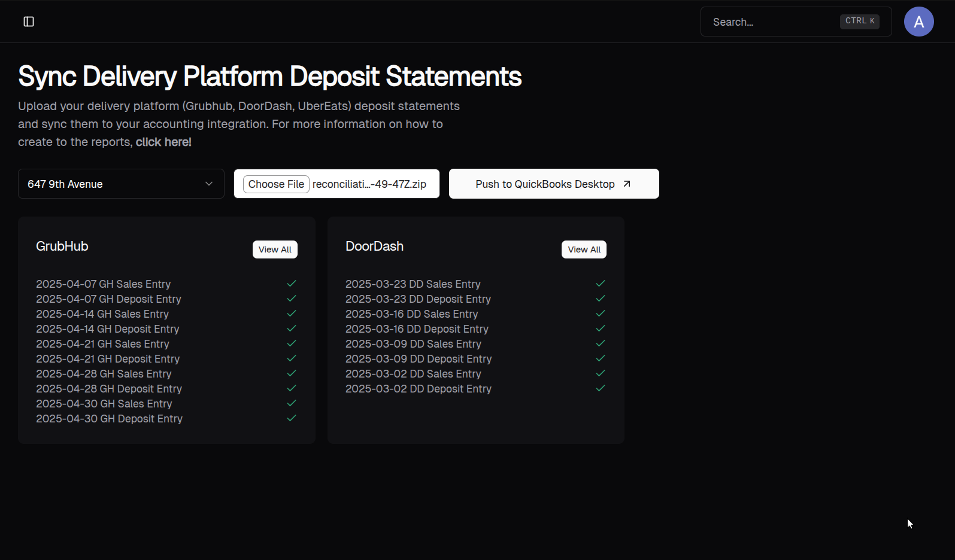This screenshot has width=955, height=560.
Task: Select 2025-04-07 GH Sales Entry
Action: tap(103, 284)
